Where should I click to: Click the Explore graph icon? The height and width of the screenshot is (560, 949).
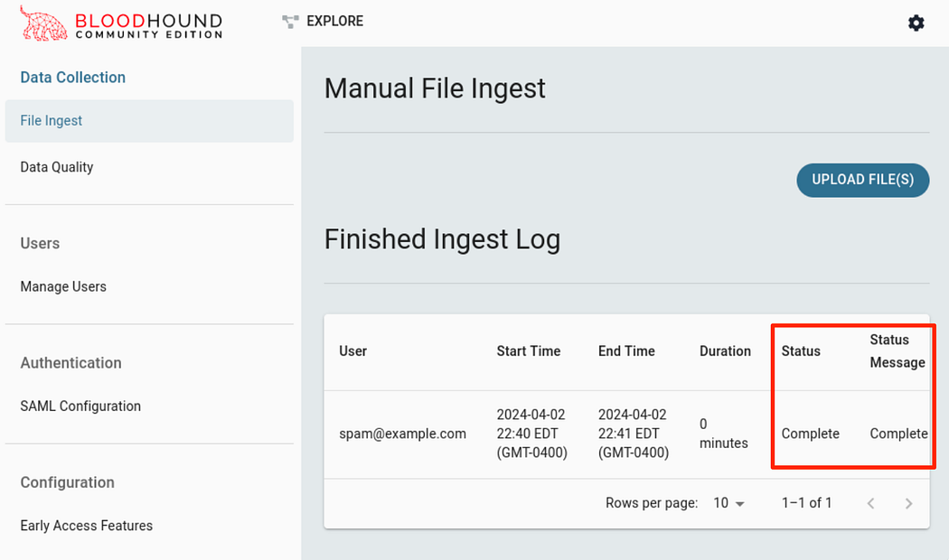[x=290, y=22]
